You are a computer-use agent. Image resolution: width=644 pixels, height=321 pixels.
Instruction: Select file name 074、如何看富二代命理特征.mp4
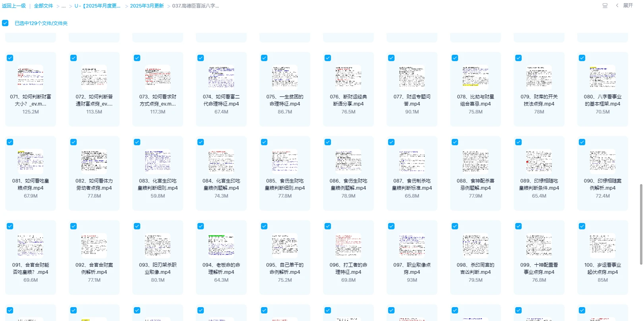[x=221, y=100]
